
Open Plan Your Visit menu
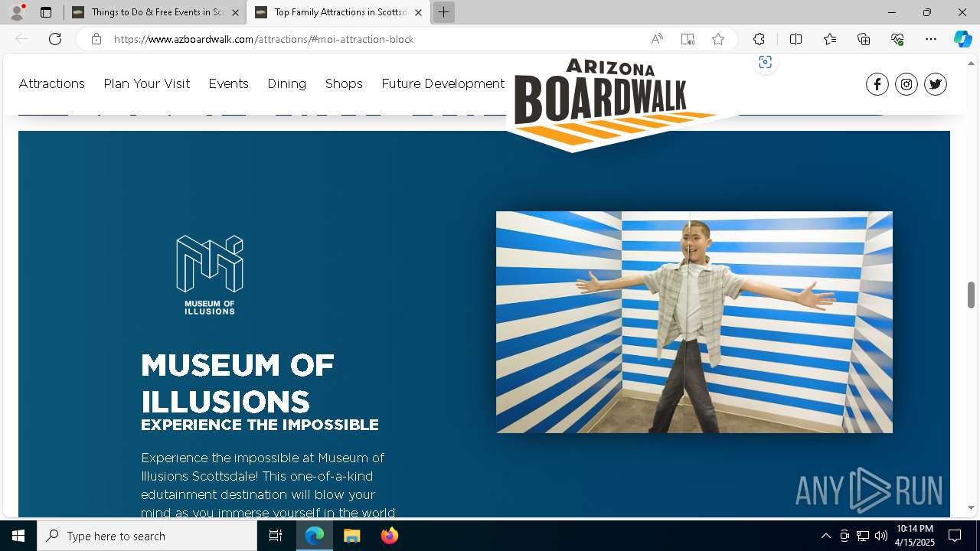[147, 83]
